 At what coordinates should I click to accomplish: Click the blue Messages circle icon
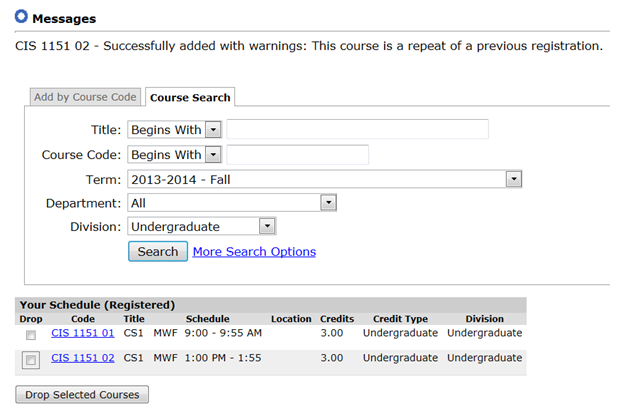21,18
